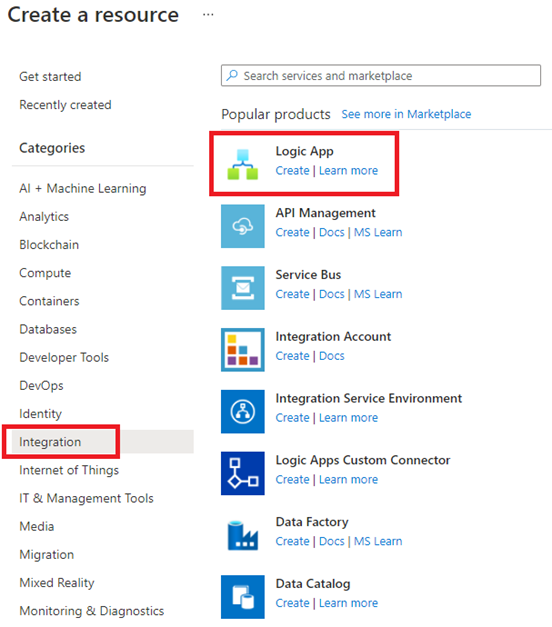Open MS Learn link for Data Factory
Viewport: 552px width, 627px height.
click(378, 541)
